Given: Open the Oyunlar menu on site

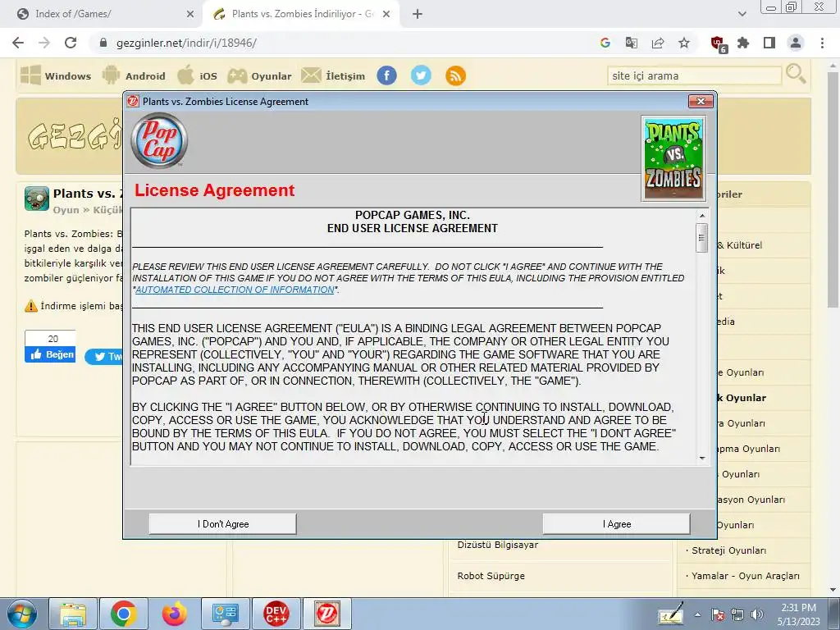Looking at the screenshot, I should [x=259, y=75].
